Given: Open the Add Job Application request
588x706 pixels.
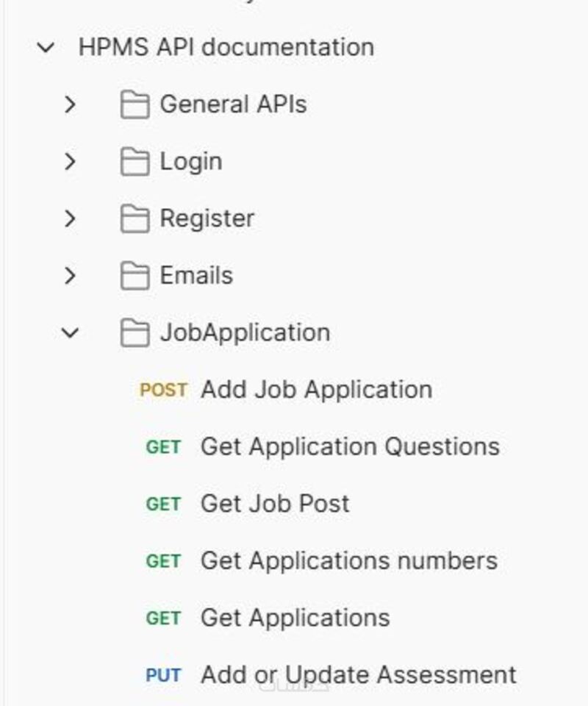Looking at the screenshot, I should click(x=316, y=390).
